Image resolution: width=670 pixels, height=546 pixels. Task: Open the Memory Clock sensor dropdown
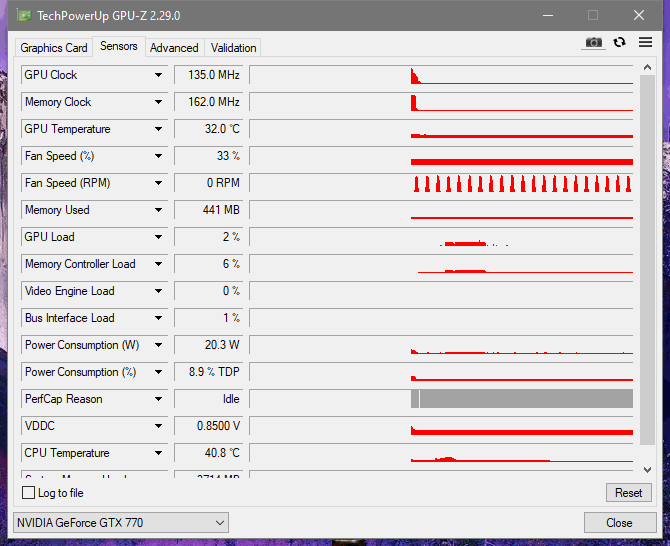158,102
